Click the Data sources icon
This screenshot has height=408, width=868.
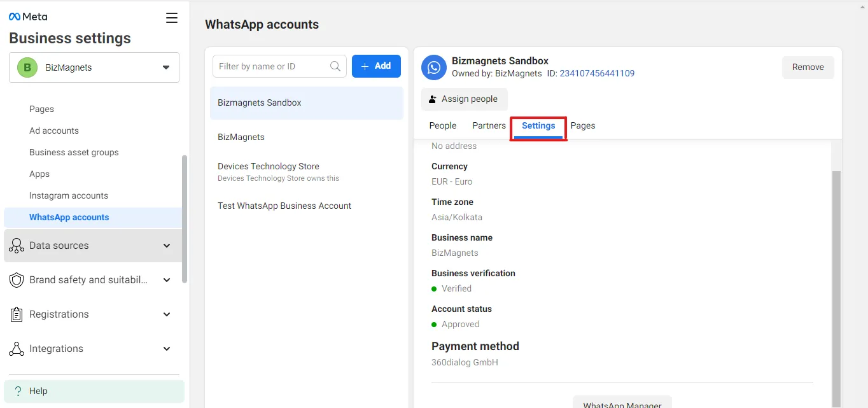(17, 246)
